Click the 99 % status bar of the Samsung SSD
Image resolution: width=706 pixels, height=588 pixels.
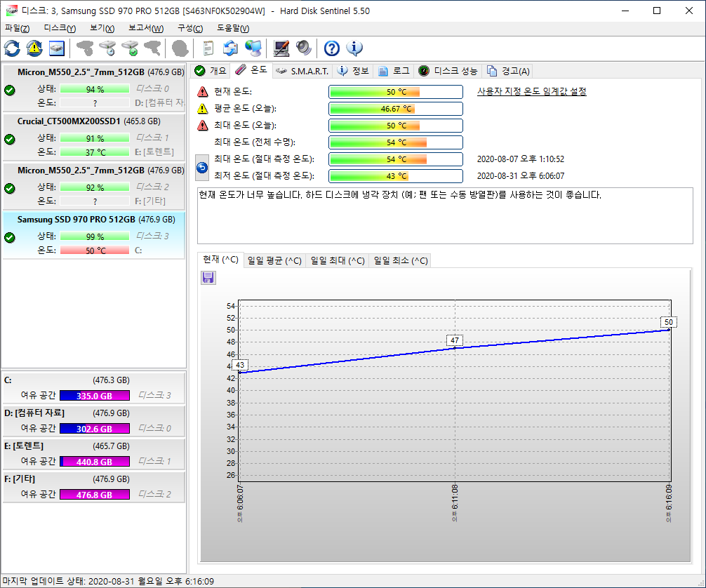click(95, 236)
